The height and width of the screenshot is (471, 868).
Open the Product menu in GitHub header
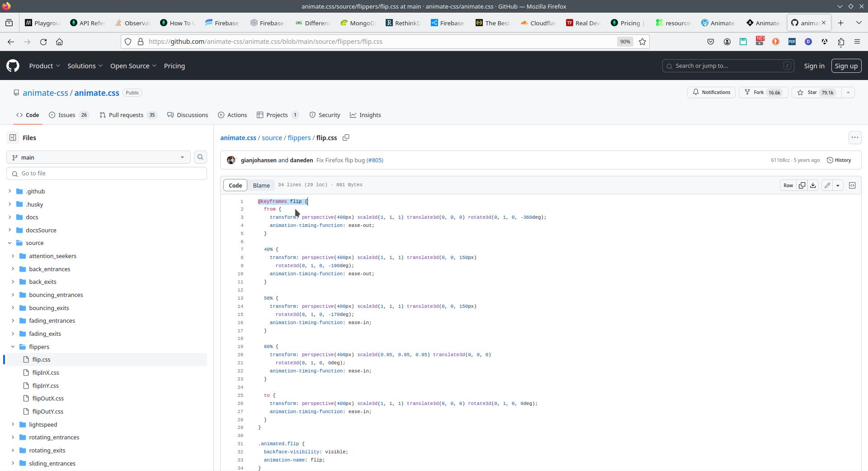44,66
